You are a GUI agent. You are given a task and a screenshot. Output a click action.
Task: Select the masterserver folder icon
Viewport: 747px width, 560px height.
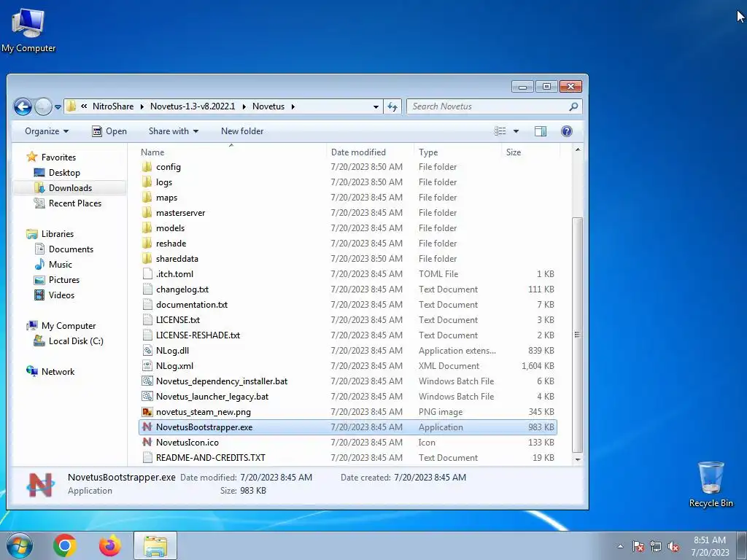coord(147,212)
